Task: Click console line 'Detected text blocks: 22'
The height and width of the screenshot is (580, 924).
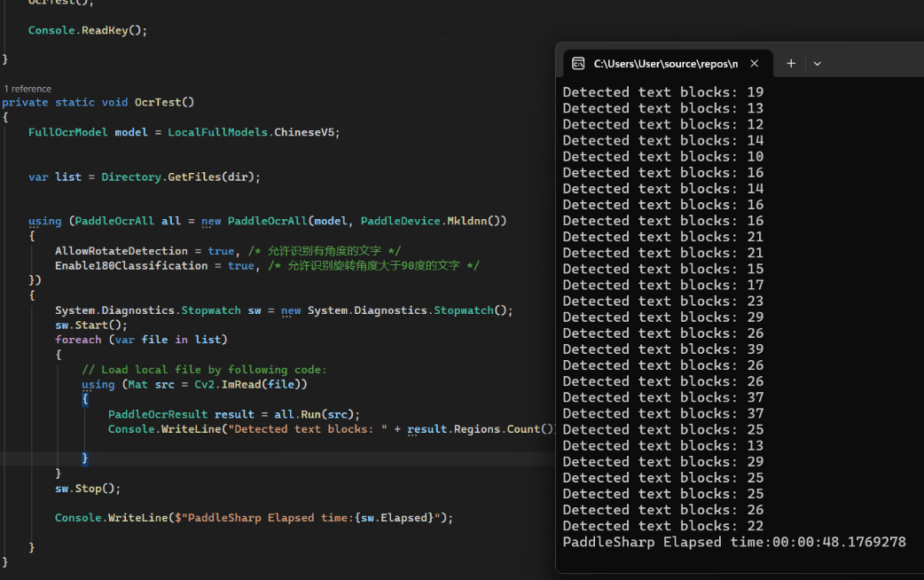Action: [663, 527]
